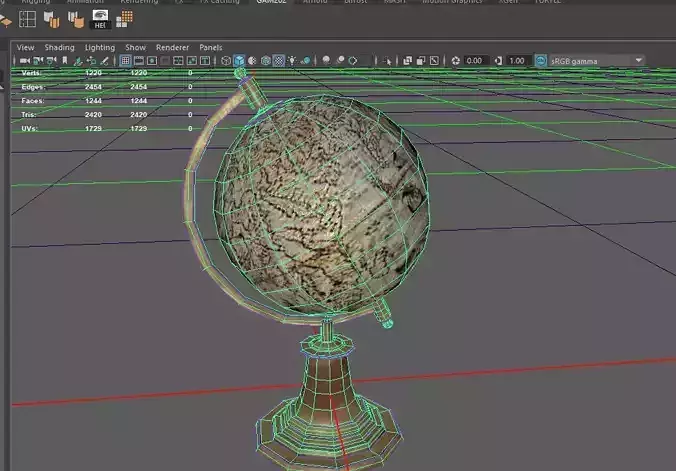Viewport: 676px width, 471px height.
Task: Click the Isolate Select icon
Action: [x=387, y=61]
